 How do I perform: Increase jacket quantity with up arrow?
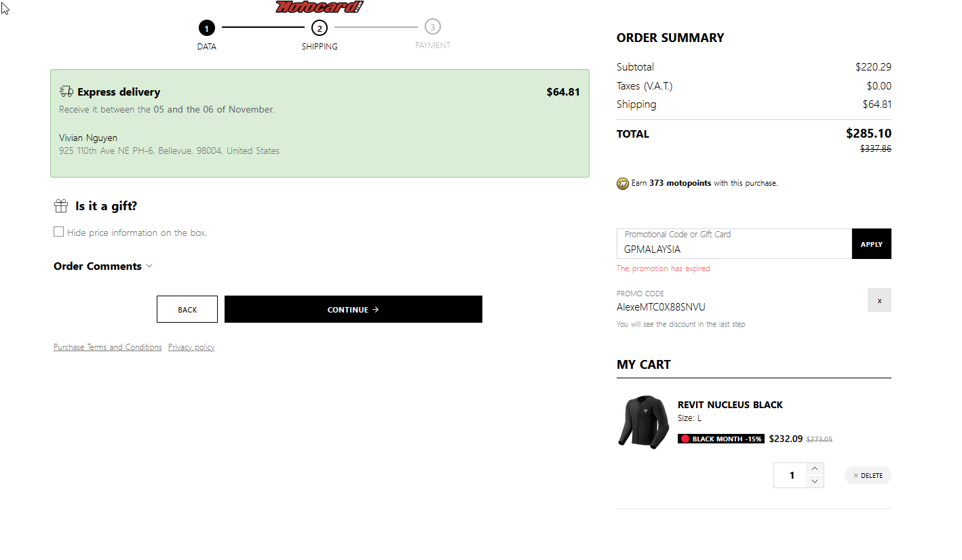tap(815, 468)
